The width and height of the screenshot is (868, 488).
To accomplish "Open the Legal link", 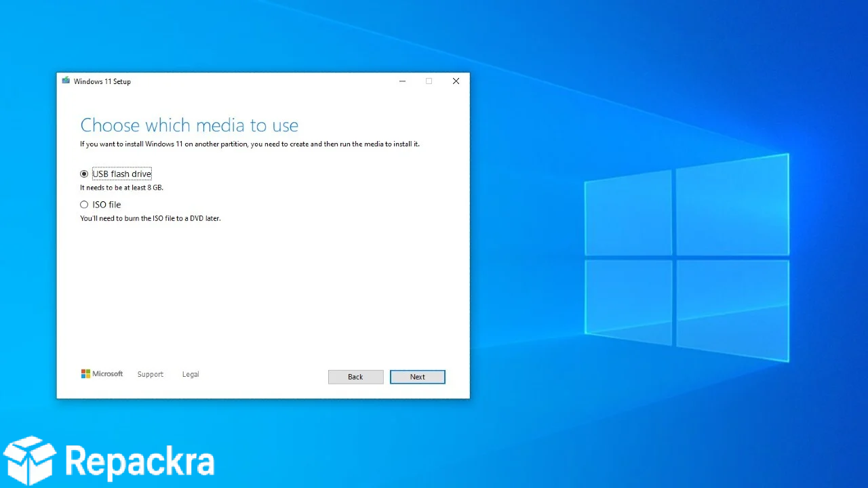I will [x=191, y=374].
